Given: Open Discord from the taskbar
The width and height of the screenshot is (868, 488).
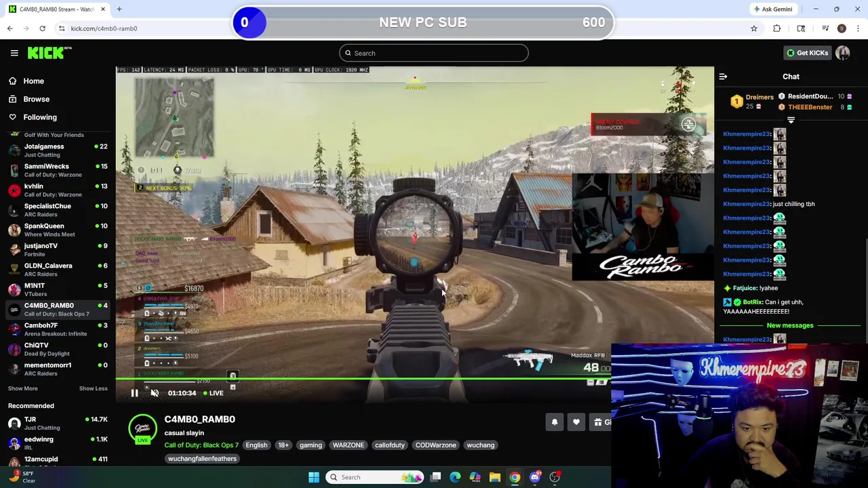Looking at the screenshot, I should coord(534,477).
